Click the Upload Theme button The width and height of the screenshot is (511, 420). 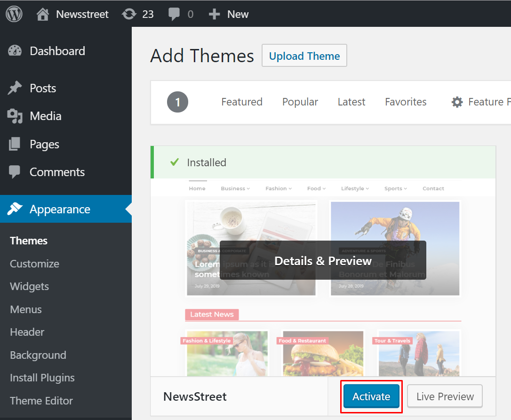pyautogui.click(x=304, y=56)
